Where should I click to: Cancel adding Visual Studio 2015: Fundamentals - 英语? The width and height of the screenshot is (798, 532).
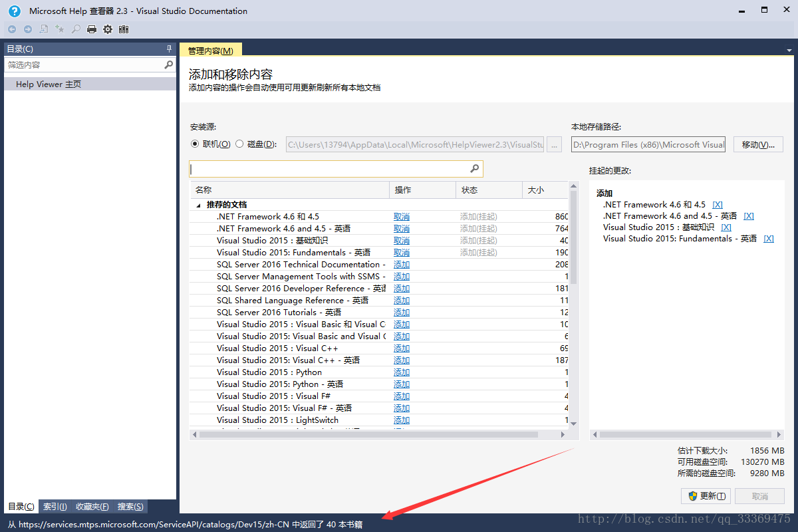point(402,253)
